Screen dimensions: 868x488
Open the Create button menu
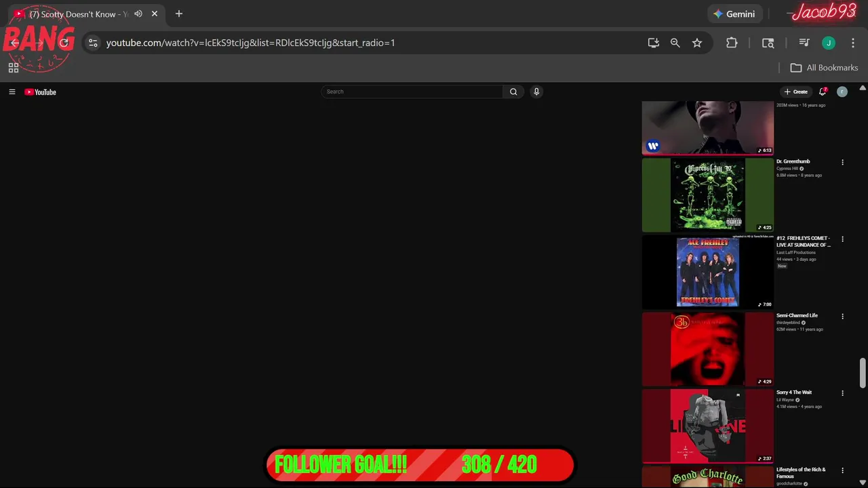coord(796,91)
